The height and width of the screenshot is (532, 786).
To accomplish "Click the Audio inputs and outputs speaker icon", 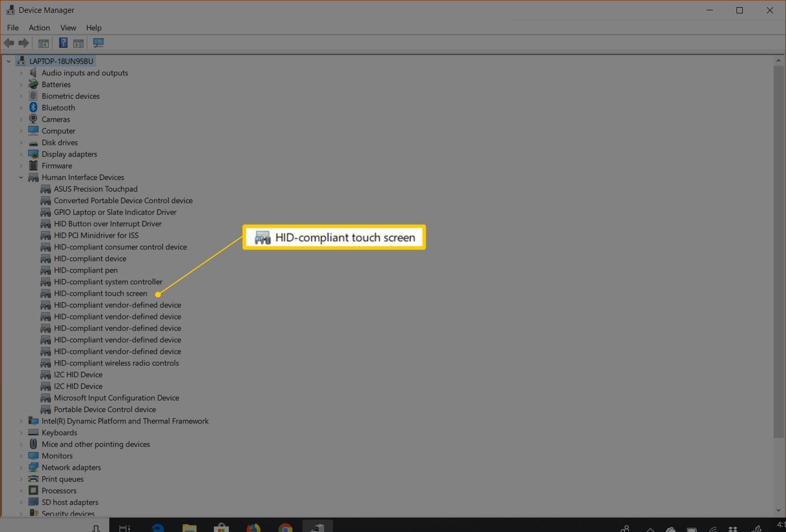I will (x=34, y=73).
